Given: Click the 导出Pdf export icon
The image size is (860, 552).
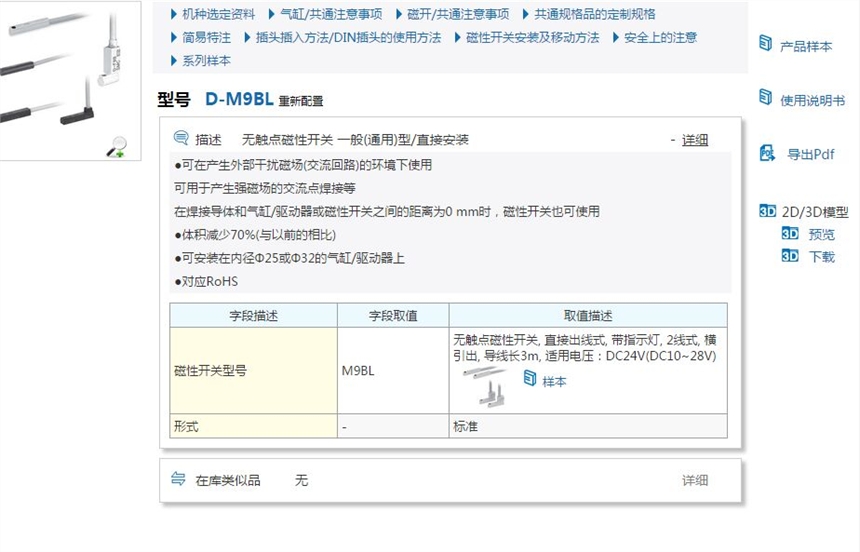Looking at the screenshot, I should [x=767, y=153].
